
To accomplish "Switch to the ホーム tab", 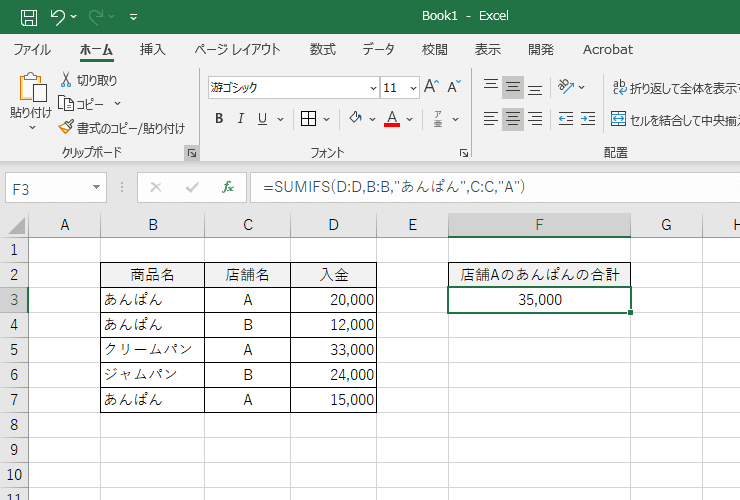I will click(96, 50).
